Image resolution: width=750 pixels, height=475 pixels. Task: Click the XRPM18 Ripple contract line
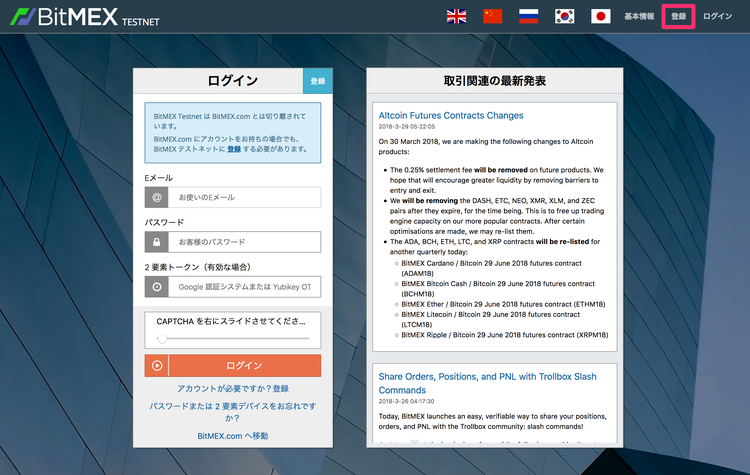[x=505, y=335]
